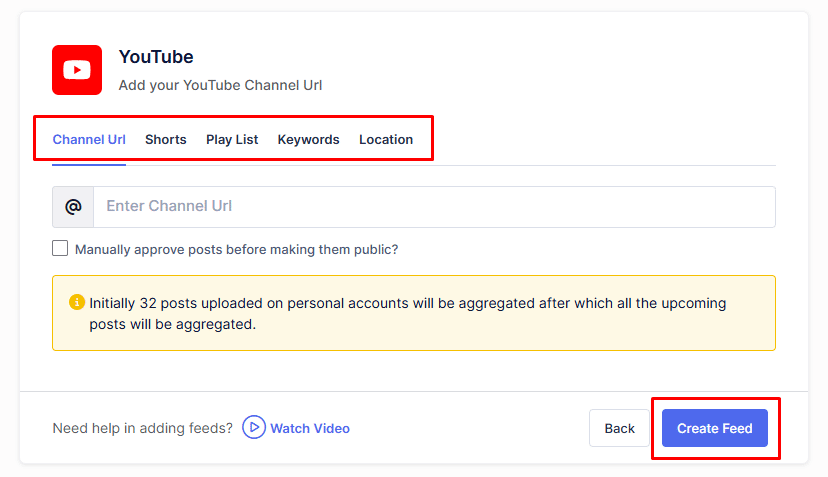
Task: Click the 'Add your YouTube Channel Url' subtitle
Action: click(220, 85)
